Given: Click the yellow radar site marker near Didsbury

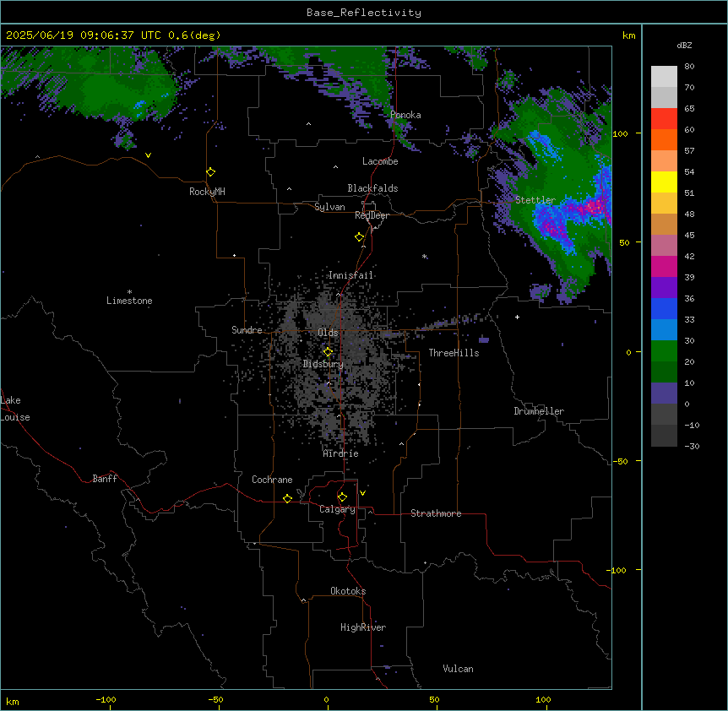Looking at the screenshot, I should pos(328,352).
